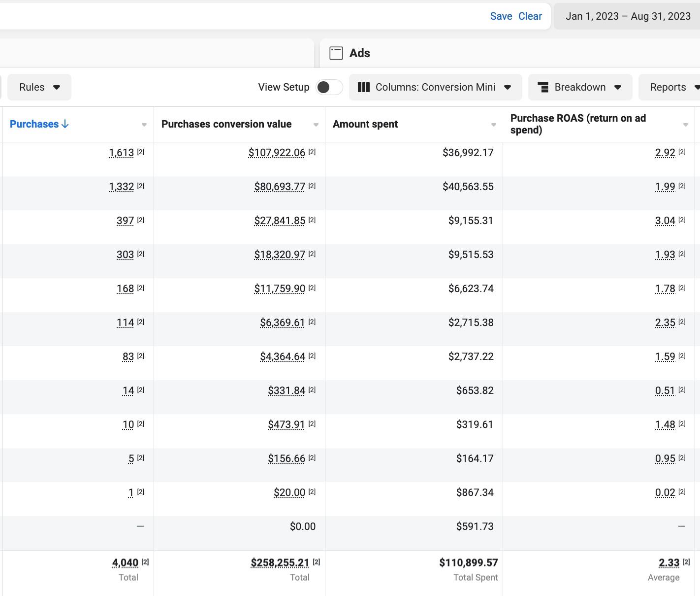700x596 pixels.
Task: Click the Breakdown stacked-bars icon
Action: 543,87
